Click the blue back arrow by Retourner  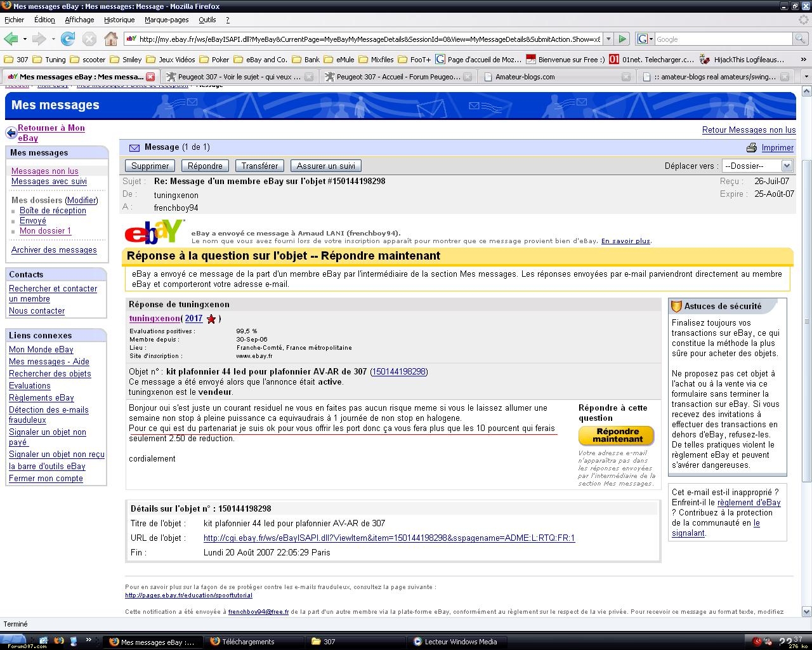[x=11, y=133]
